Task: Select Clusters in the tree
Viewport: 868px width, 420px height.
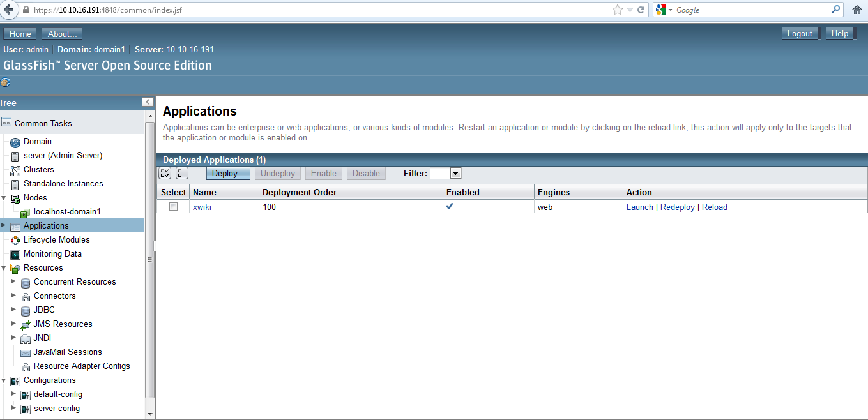Action: pos(39,170)
